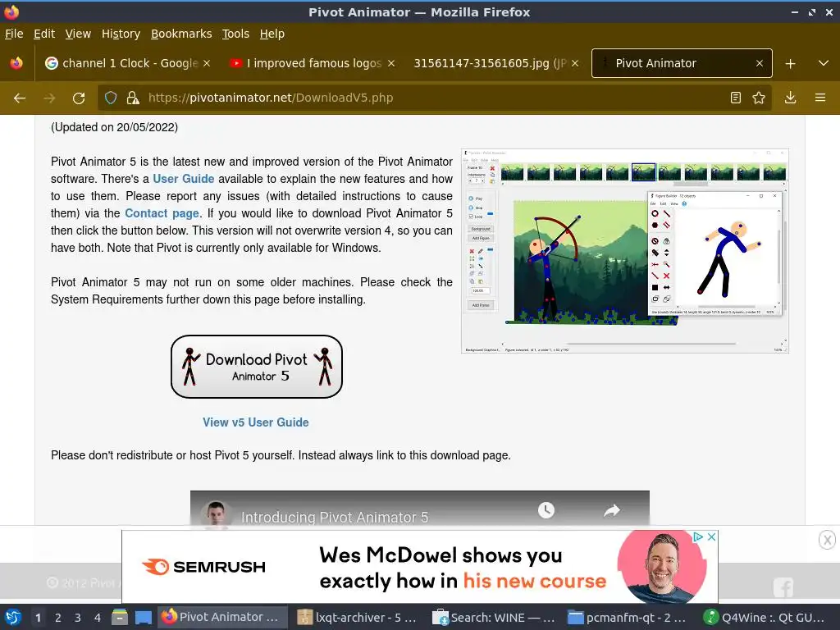The height and width of the screenshot is (630, 840).
Task: Switch to lxqt-archiver taskbar window
Action: [358, 617]
